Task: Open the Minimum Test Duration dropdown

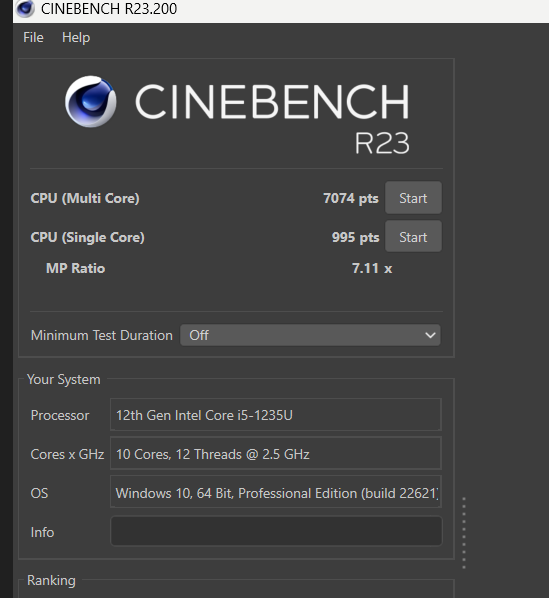Action: (x=310, y=335)
